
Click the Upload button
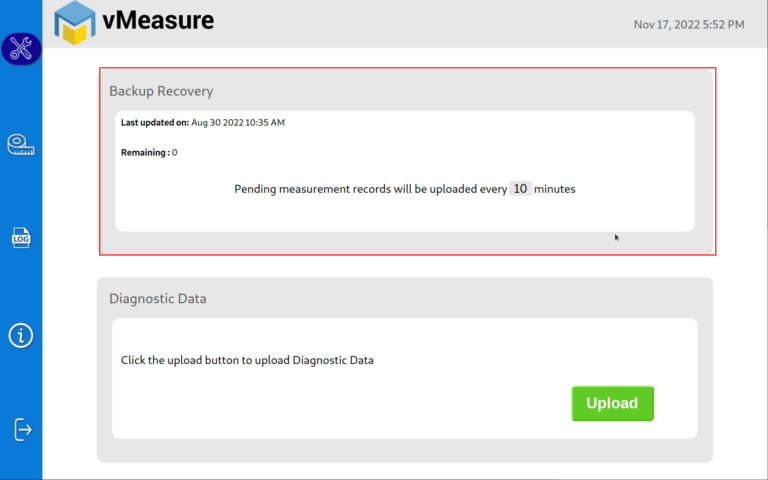coord(612,403)
